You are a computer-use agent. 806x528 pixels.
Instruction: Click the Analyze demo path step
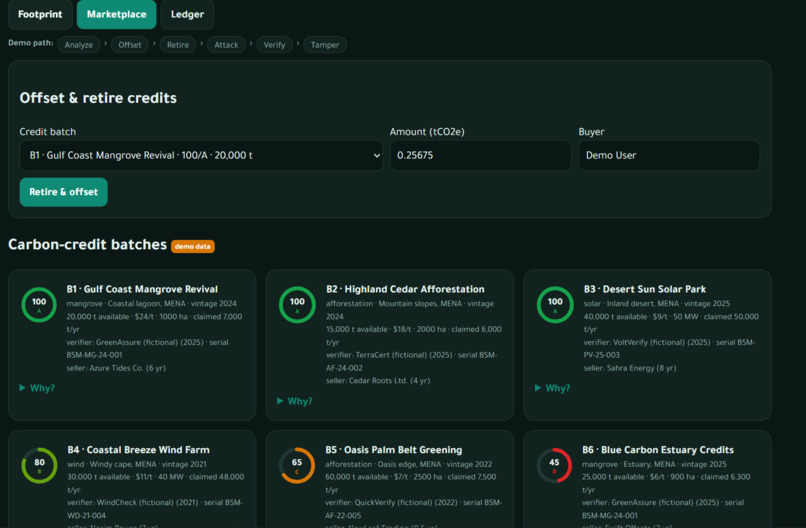point(79,45)
